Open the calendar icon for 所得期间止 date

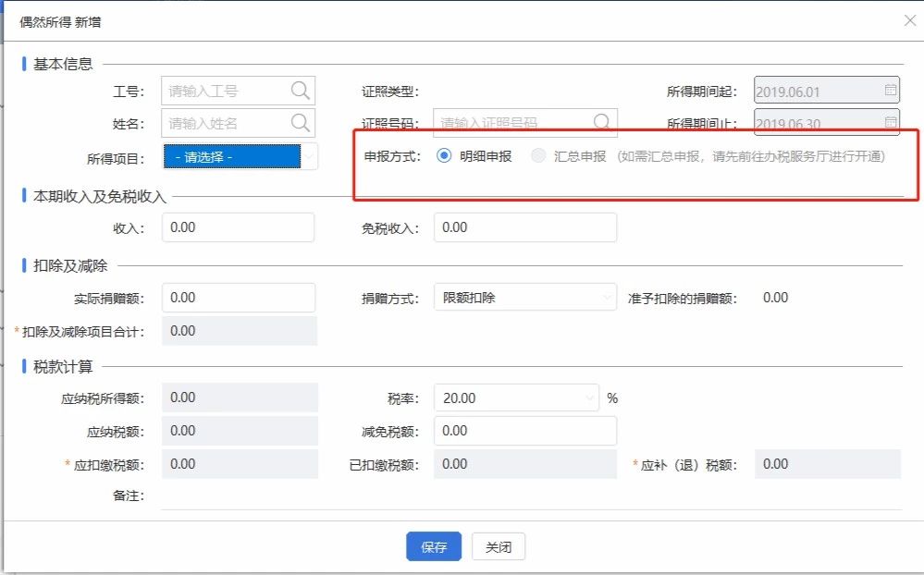[x=890, y=122]
